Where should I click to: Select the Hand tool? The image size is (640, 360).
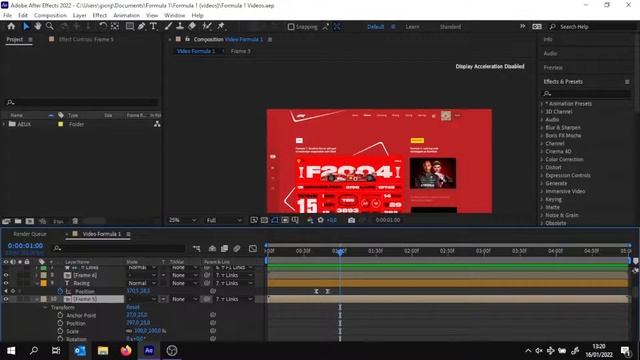pos(38,26)
